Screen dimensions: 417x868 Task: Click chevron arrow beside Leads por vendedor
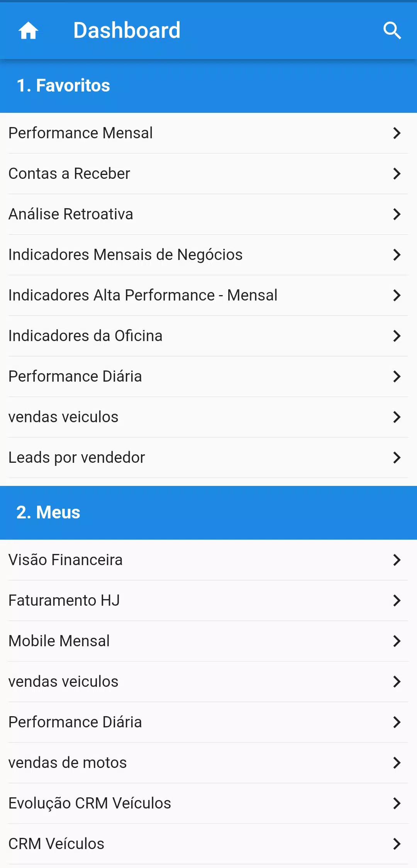click(x=397, y=457)
